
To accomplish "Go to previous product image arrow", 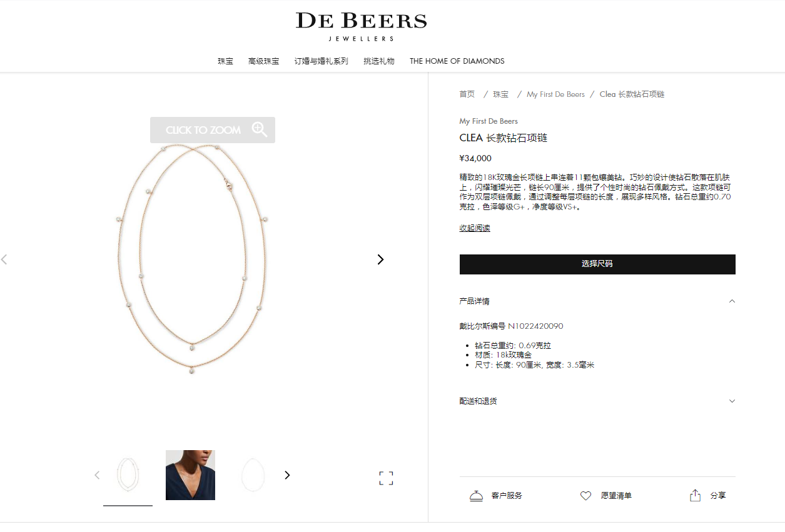I will click(4, 259).
